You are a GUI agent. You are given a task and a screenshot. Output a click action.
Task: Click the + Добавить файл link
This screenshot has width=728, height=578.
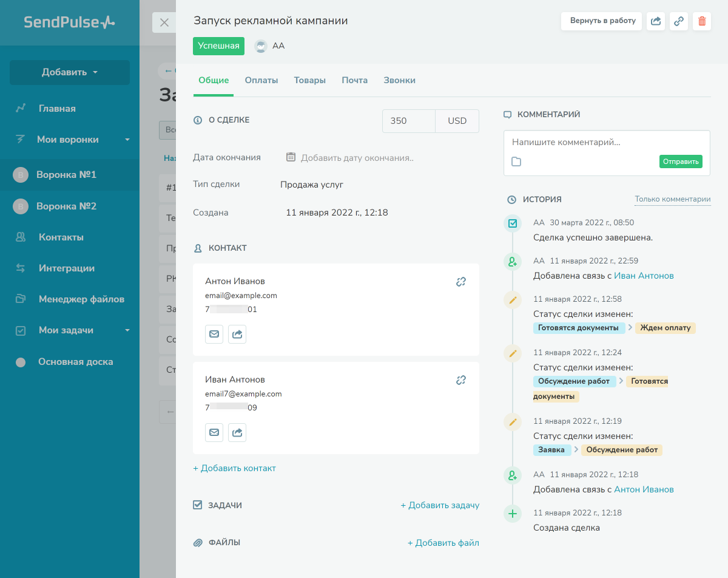[443, 543]
